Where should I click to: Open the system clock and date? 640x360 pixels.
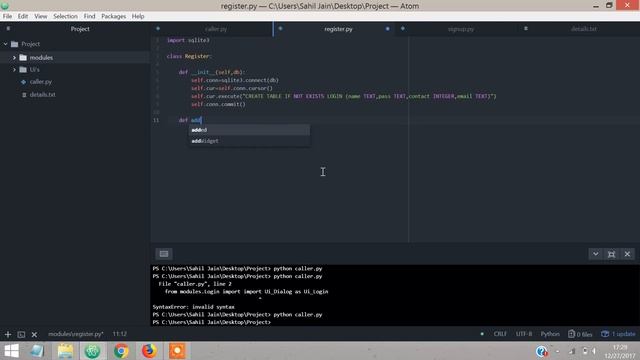click(x=620, y=351)
